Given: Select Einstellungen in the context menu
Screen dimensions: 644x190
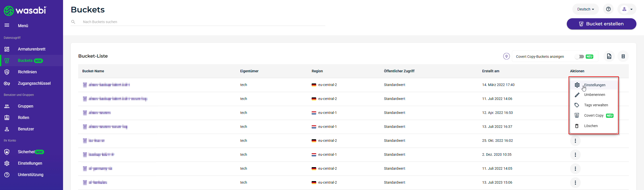Looking at the screenshot, I should pyautogui.click(x=594, y=85).
